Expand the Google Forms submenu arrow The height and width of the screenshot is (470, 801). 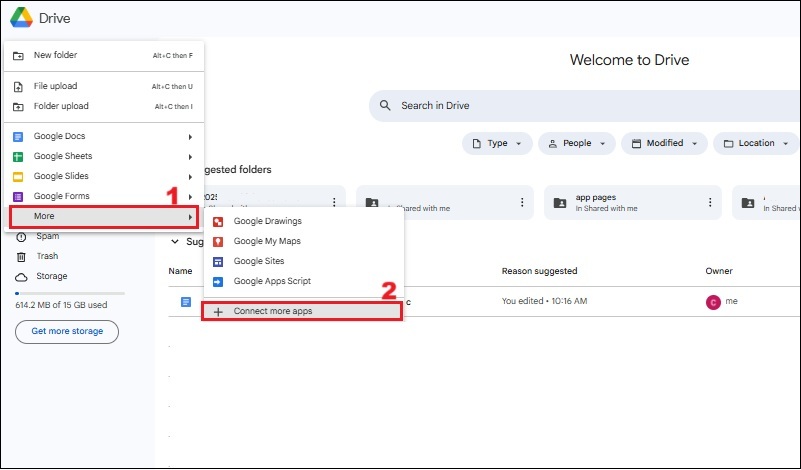point(190,197)
